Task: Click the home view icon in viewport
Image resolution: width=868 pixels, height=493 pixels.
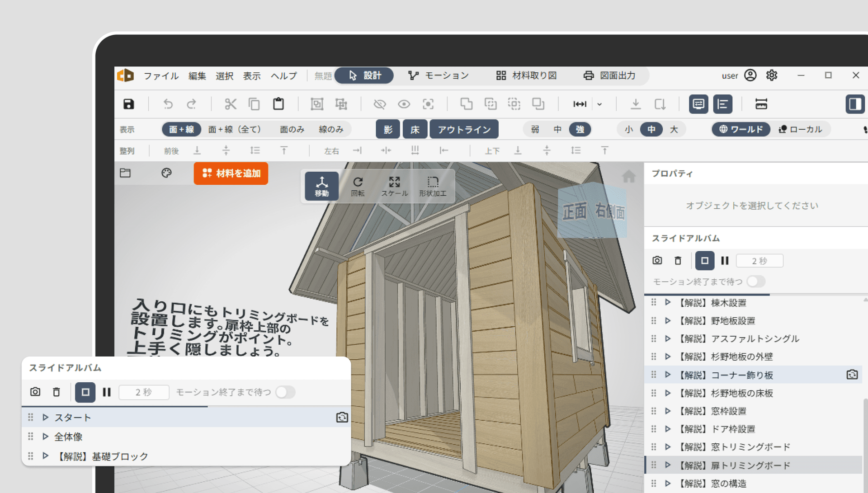Action: pos(628,176)
